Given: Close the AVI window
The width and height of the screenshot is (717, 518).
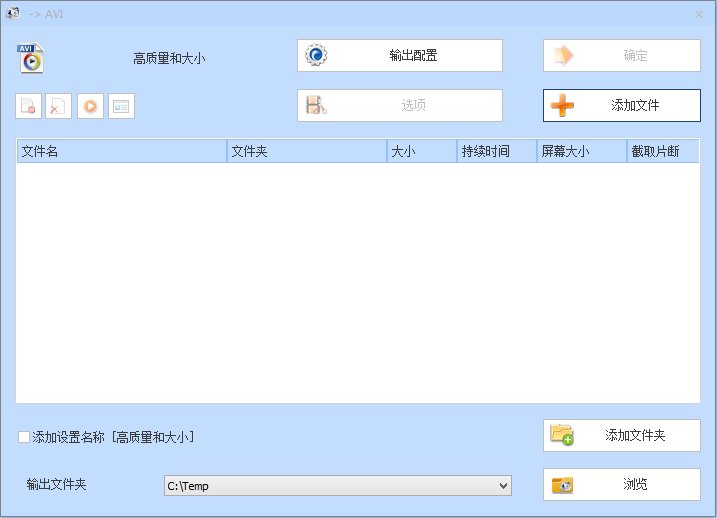Looking at the screenshot, I should pos(699,14).
